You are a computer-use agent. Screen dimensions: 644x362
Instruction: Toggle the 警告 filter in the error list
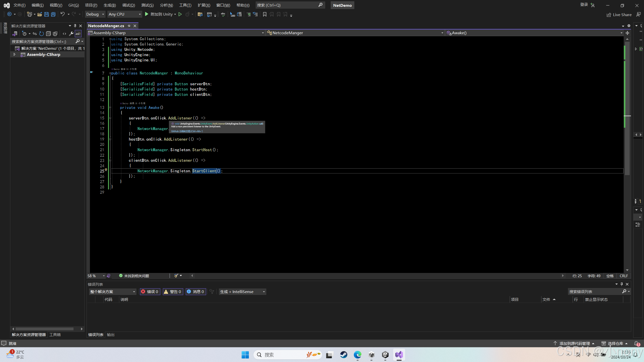click(x=173, y=292)
